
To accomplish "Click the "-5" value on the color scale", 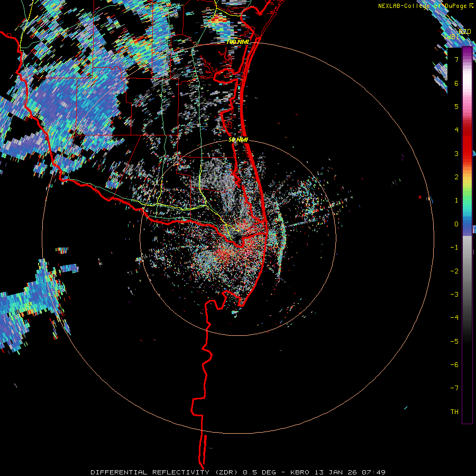I will click(x=454, y=342).
